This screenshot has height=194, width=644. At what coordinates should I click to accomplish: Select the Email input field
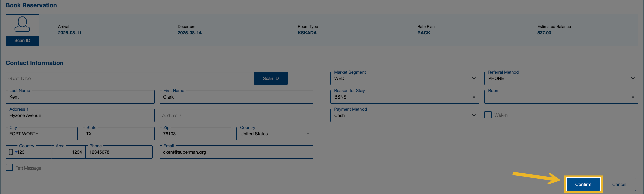click(x=236, y=152)
